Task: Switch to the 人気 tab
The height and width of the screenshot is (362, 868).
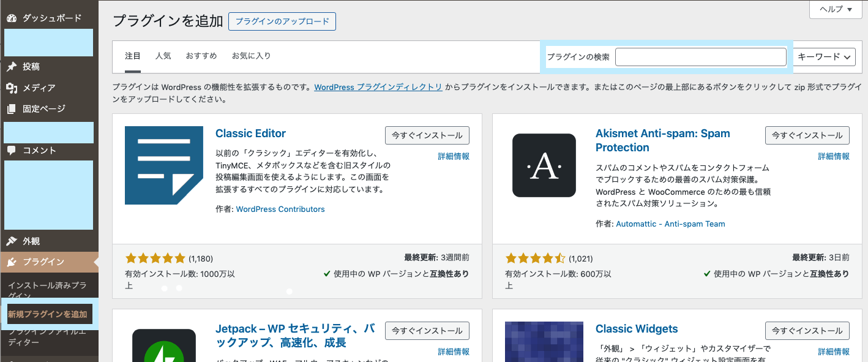Action: (x=163, y=56)
